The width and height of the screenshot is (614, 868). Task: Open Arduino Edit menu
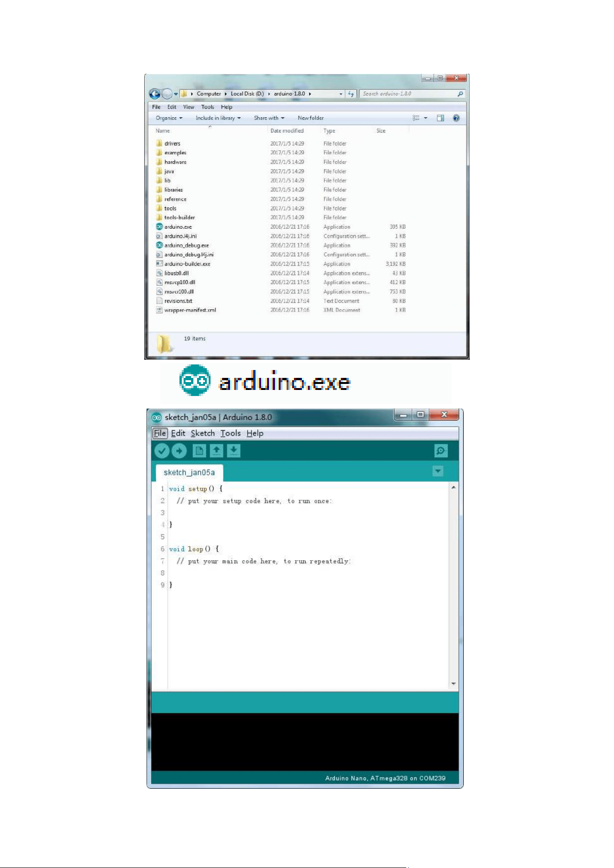(x=178, y=433)
